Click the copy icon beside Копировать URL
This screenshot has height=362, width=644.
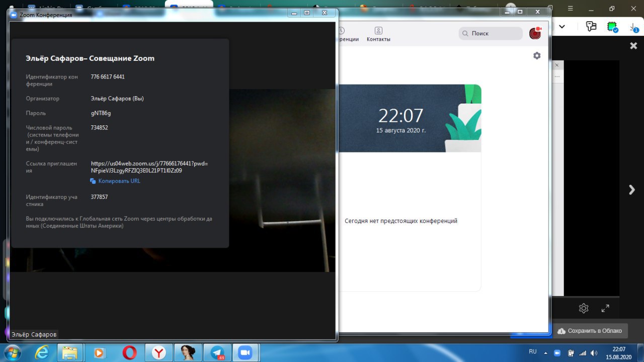pos(93,181)
